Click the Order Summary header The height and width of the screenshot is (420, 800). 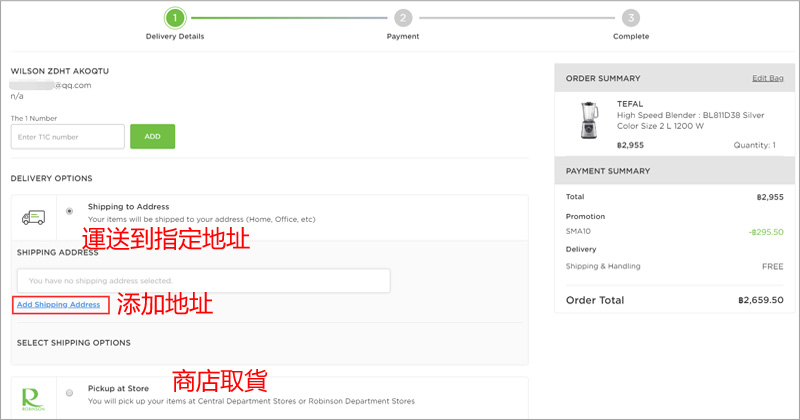(x=603, y=78)
